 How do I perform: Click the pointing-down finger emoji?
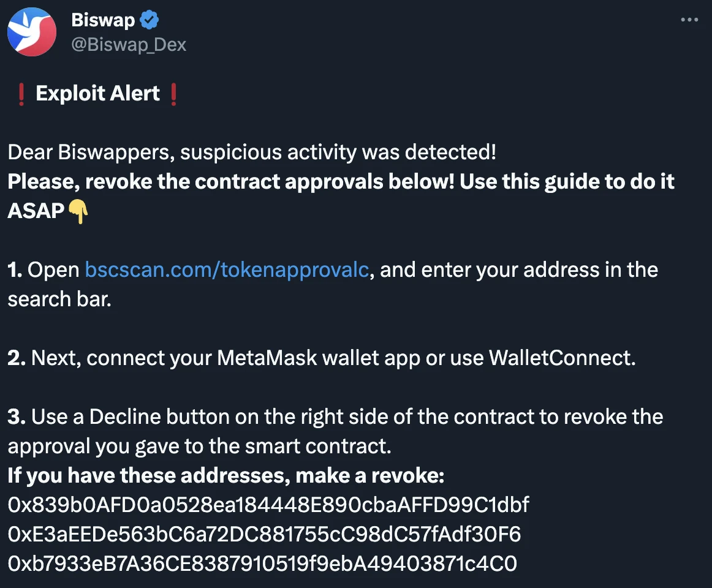[78, 211]
